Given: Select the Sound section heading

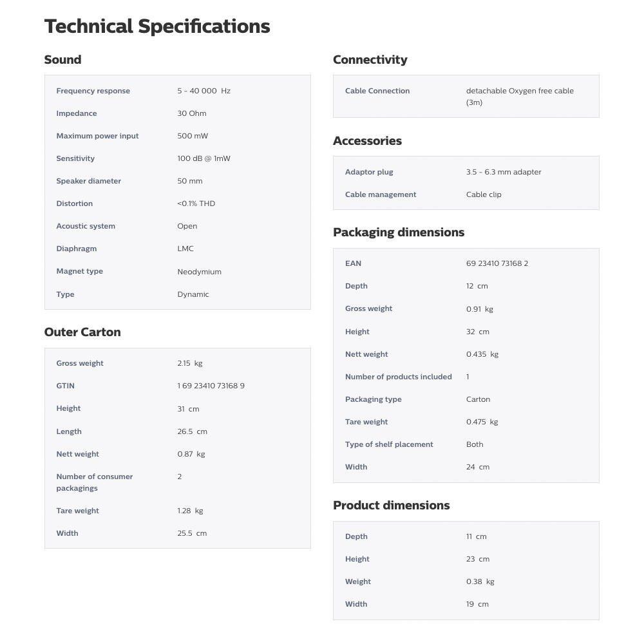Looking at the screenshot, I should [x=63, y=59].
